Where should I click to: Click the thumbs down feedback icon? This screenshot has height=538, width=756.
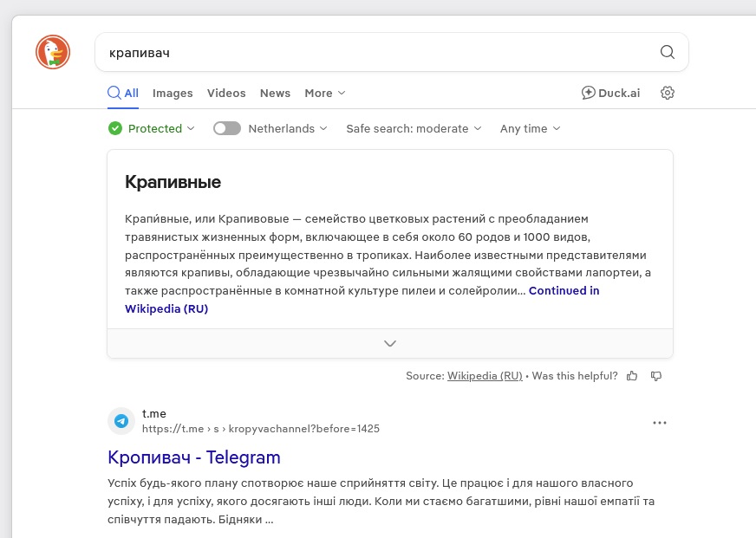point(656,376)
